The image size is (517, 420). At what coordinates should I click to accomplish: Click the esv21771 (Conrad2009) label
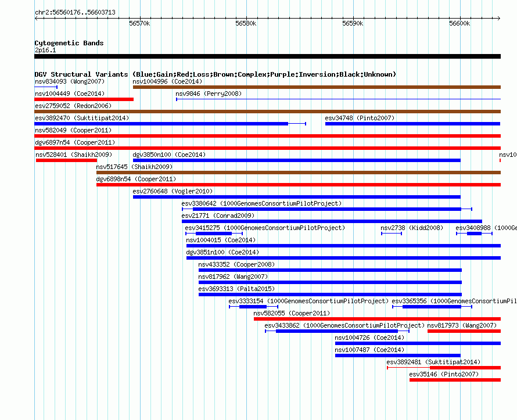click(218, 216)
